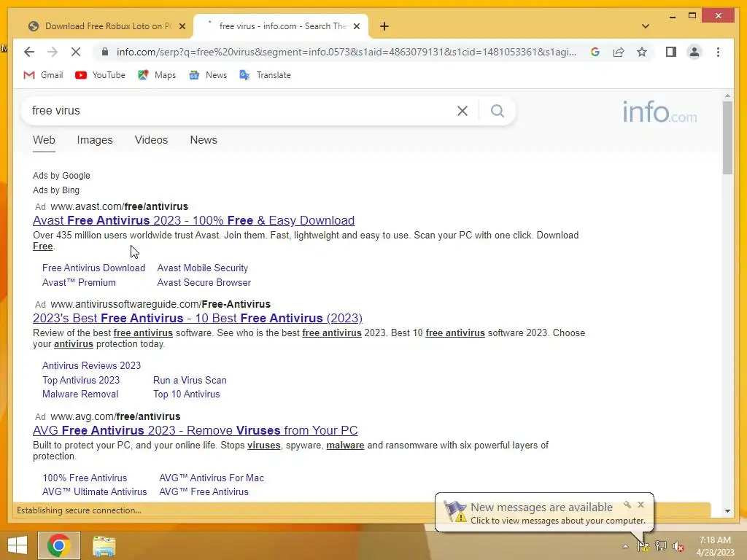This screenshot has height=560, width=747.
Task: Click the 'New messages are available' balloon
Action: click(x=544, y=513)
